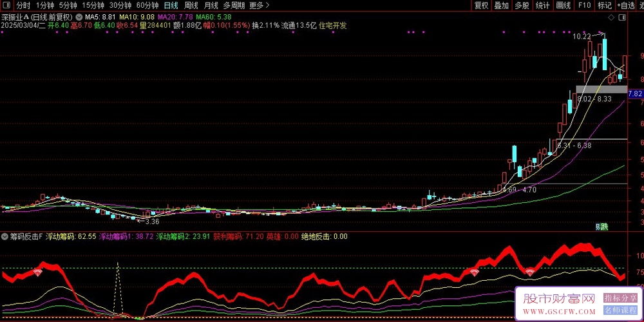Image resolution: width=644 pixels, height=322 pixels.
Task: Switch to the 分时 intraday view
Action: 23,5
